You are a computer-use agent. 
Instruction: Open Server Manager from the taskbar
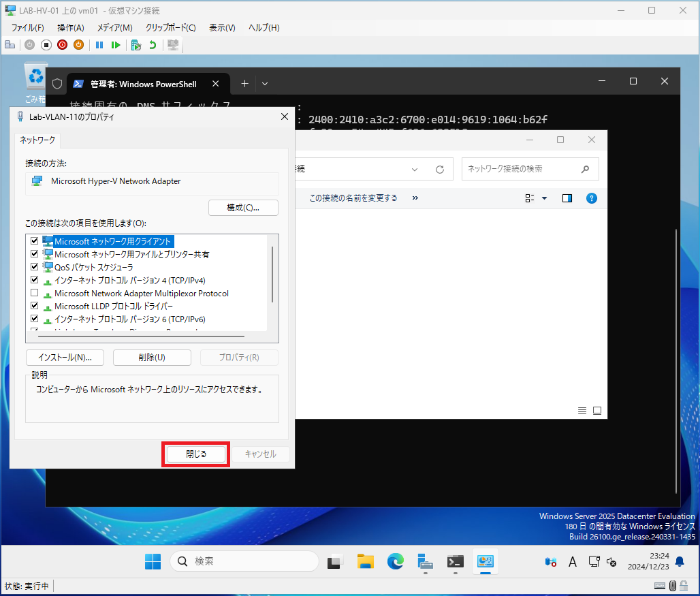point(426,562)
